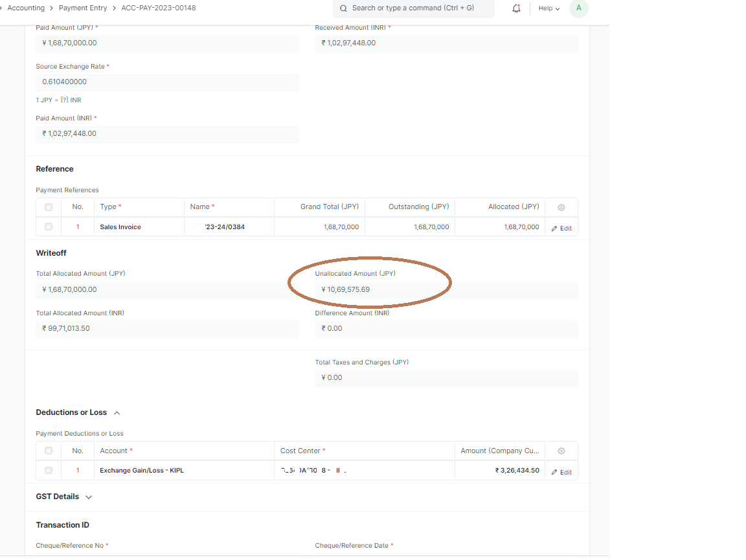The height and width of the screenshot is (560, 746).
Task: Open Payment References table settings gear
Action: [561, 207]
